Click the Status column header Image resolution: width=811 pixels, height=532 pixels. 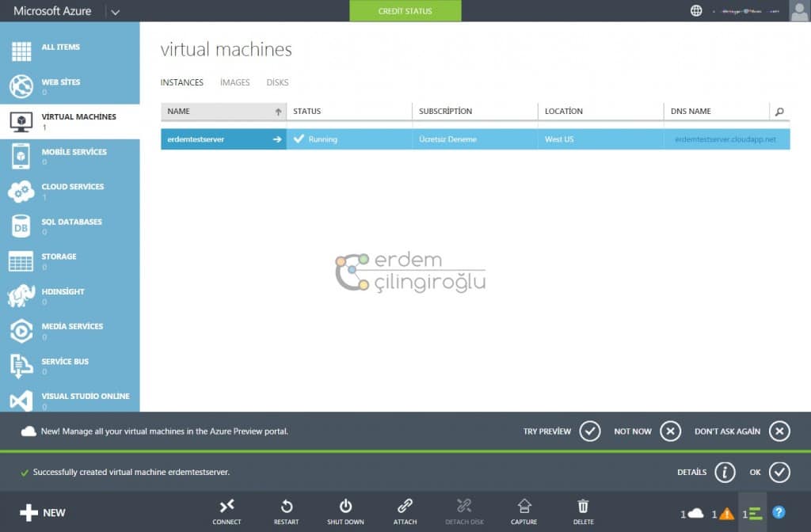[349, 111]
